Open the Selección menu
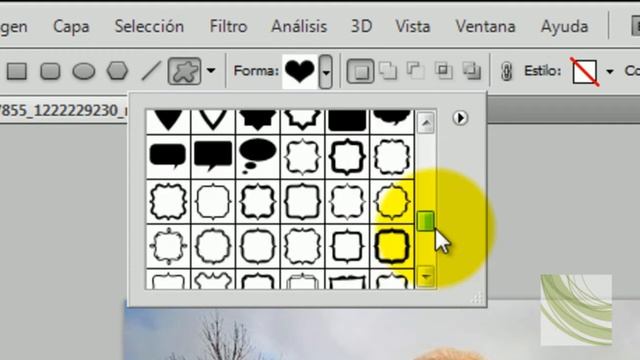640x360 pixels. coord(149,27)
